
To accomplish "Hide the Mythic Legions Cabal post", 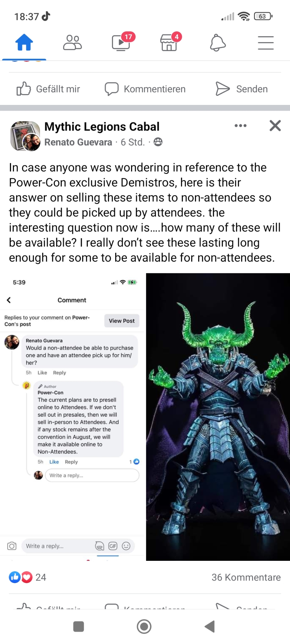I will tap(275, 125).
